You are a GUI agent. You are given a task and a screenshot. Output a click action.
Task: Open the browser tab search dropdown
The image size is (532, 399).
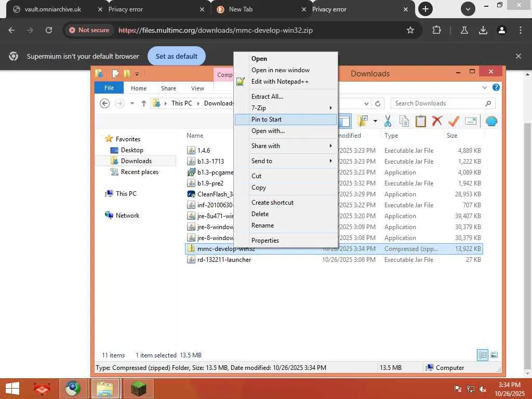point(468,9)
